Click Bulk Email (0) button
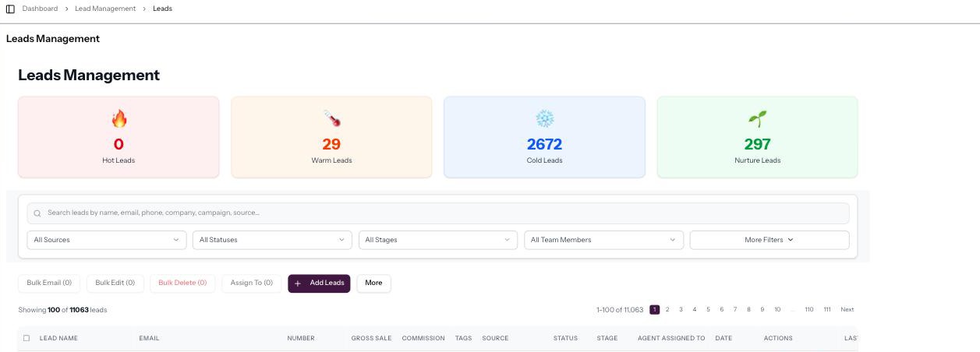The width and height of the screenshot is (980, 352). [49, 283]
